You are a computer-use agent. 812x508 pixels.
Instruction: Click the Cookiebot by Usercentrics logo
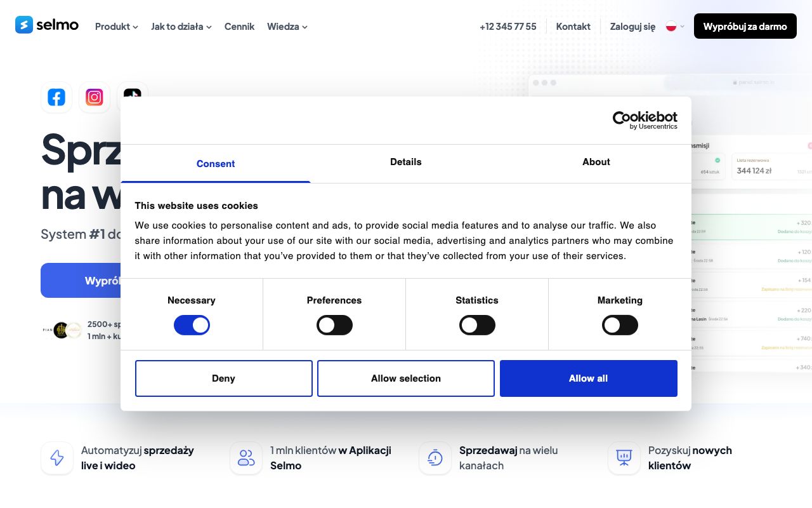(x=645, y=120)
